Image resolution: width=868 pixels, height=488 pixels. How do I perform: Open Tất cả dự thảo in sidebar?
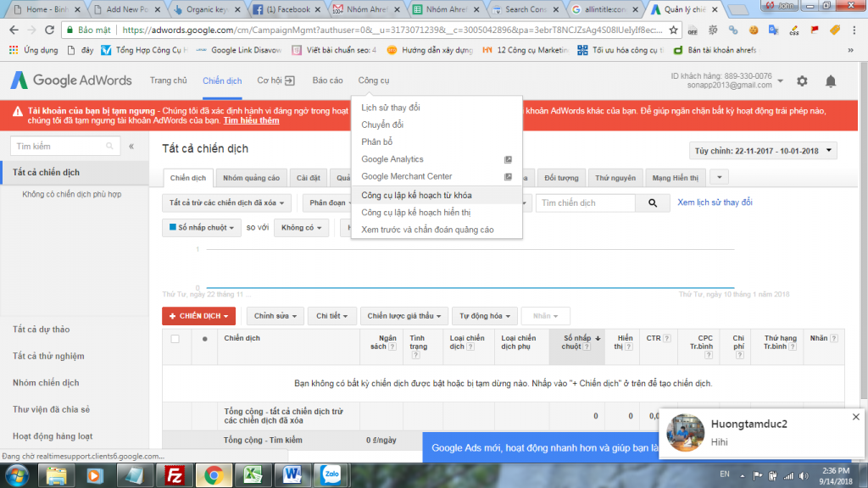[41, 330]
